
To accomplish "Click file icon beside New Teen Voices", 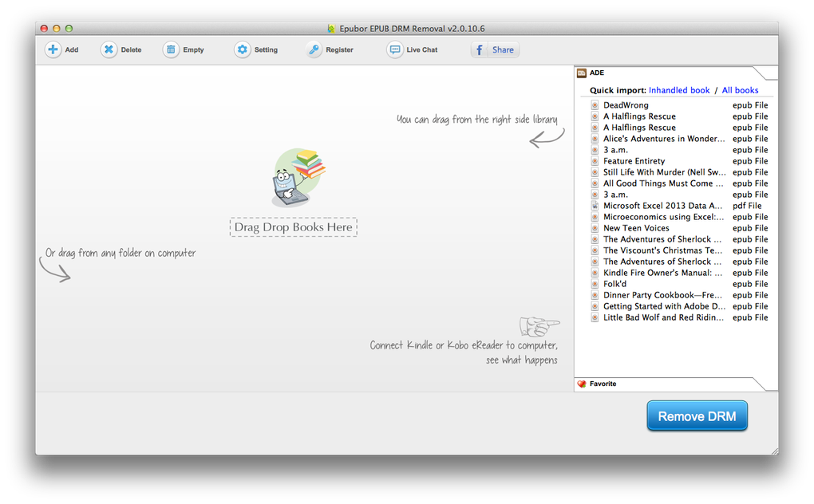I will (x=595, y=228).
